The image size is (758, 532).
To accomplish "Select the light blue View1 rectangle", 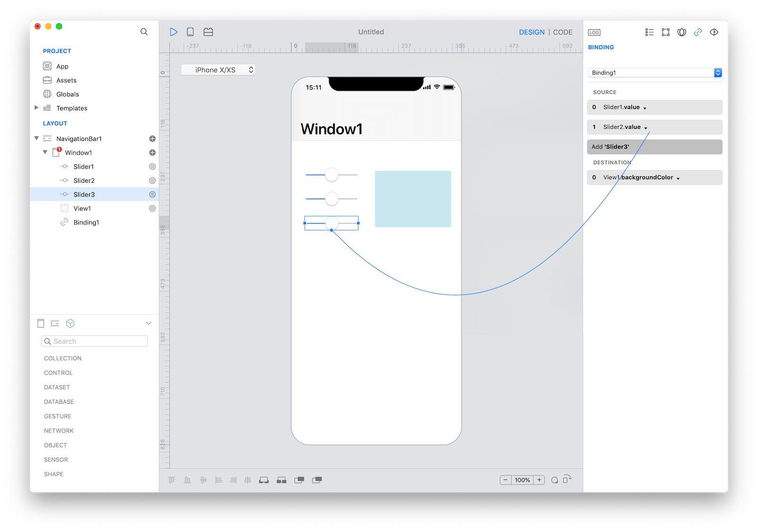I will coord(413,199).
